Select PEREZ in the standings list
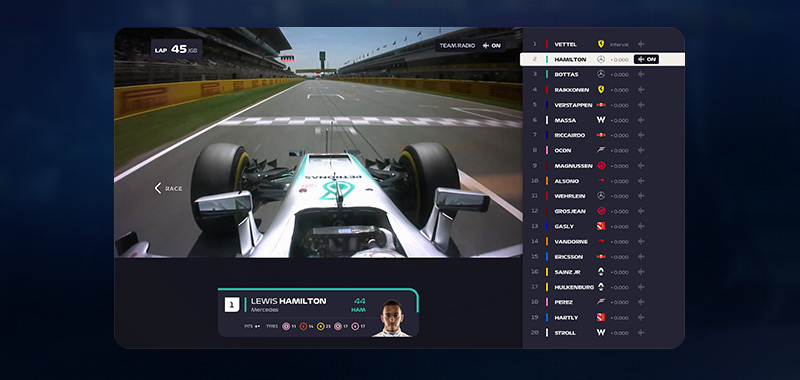The height and width of the screenshot is (380, 800). [563, 302]
